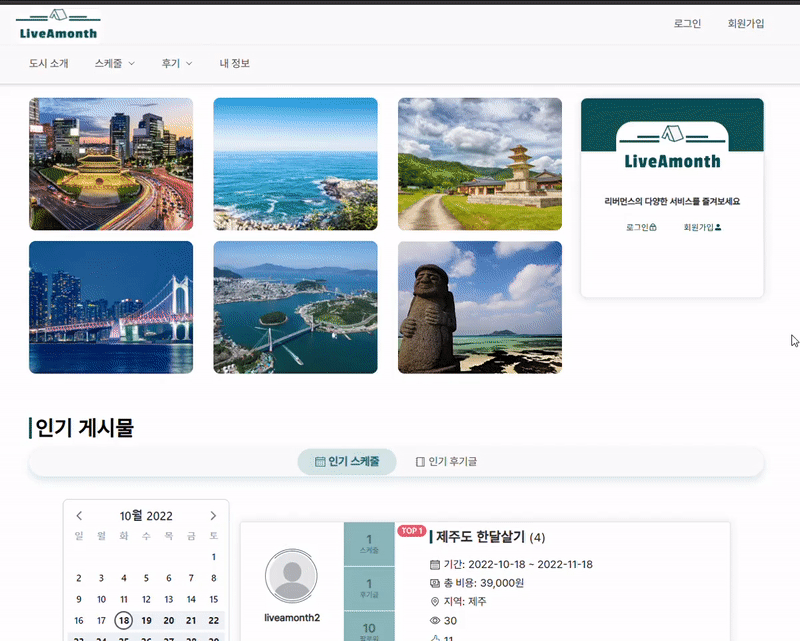Click the TOP 1 badge
The height and width of the screenshot is (641, 800).
[x=412, y=531]
